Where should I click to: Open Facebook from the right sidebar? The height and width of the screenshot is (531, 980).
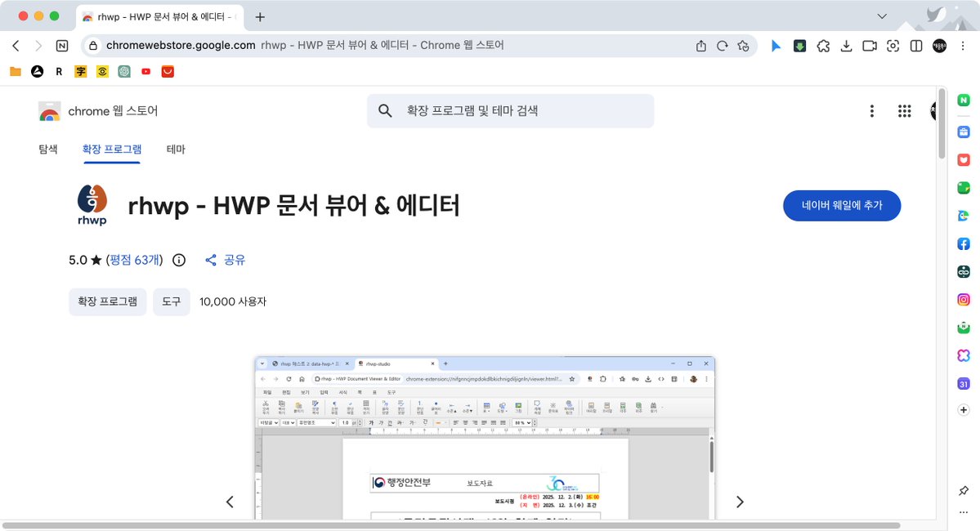coord(963,243)
